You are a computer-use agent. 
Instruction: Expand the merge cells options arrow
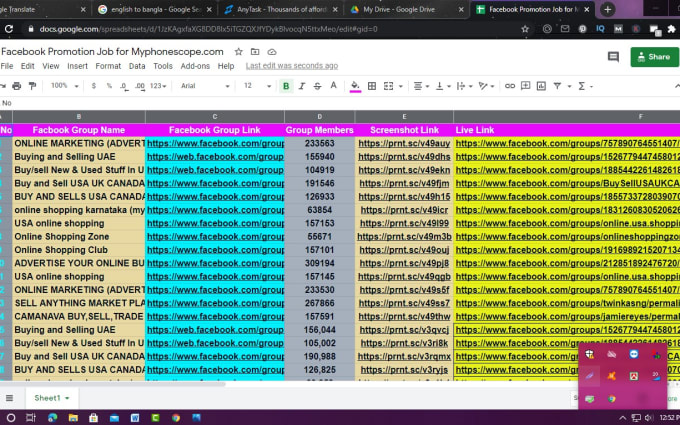pyautogui.click(x=400, y=86)
